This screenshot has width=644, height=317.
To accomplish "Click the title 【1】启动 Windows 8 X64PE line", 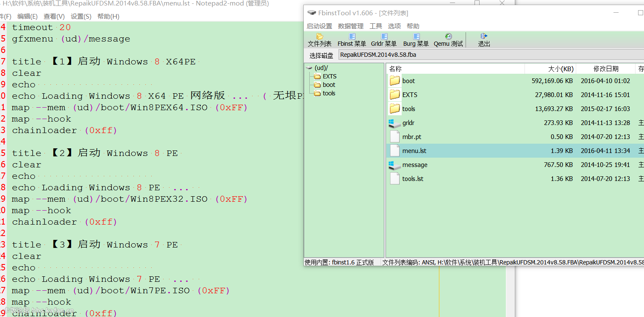I will coord(104,61).
